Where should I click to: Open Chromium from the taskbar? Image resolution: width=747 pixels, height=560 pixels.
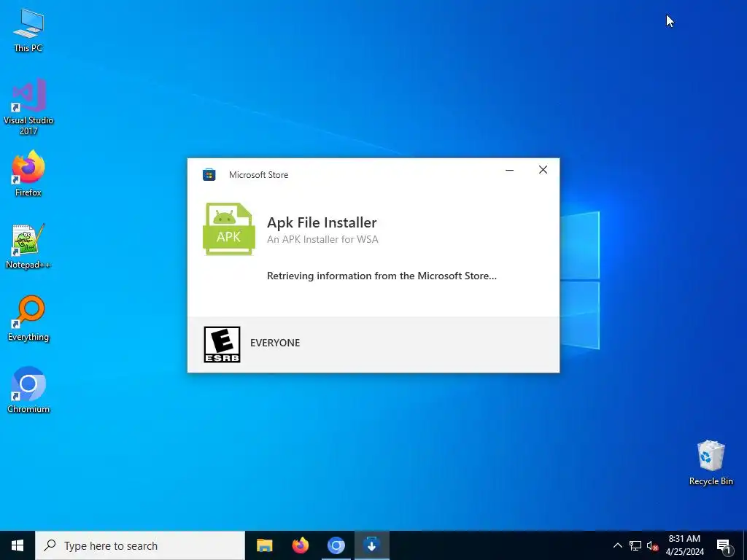coord(336,545)
